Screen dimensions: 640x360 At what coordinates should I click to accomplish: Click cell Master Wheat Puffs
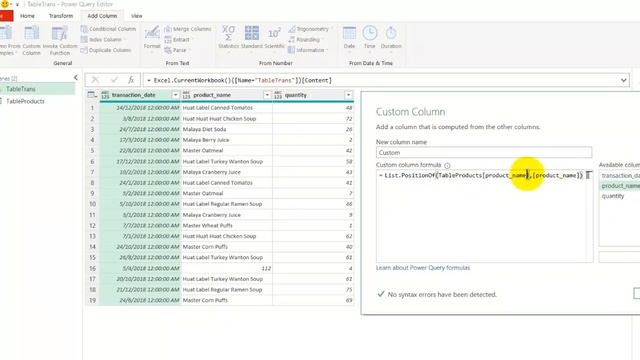click(227, 226)
